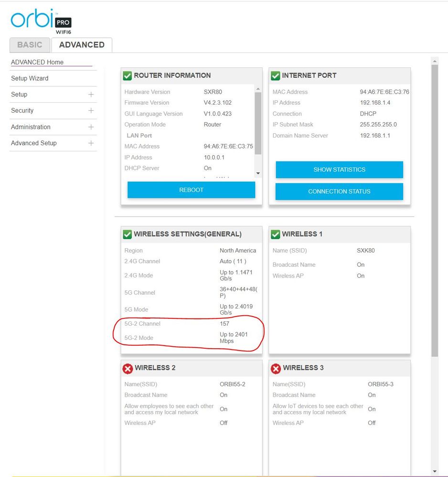Click the Wireless 2 SSID value ORBI55-2
This screenshot has height=477, width=448.
(232, 384)
